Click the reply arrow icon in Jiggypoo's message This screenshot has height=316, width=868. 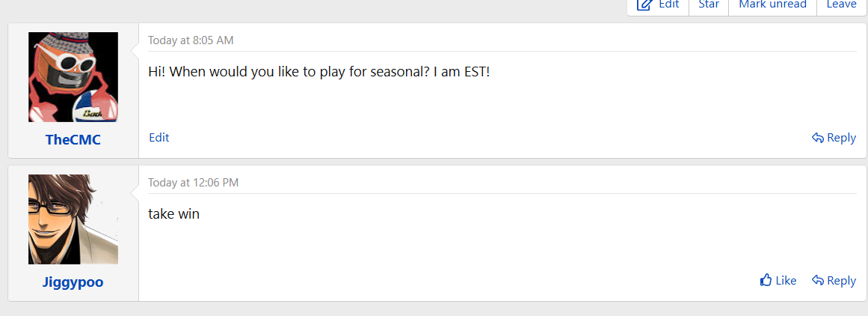(818, 281)
